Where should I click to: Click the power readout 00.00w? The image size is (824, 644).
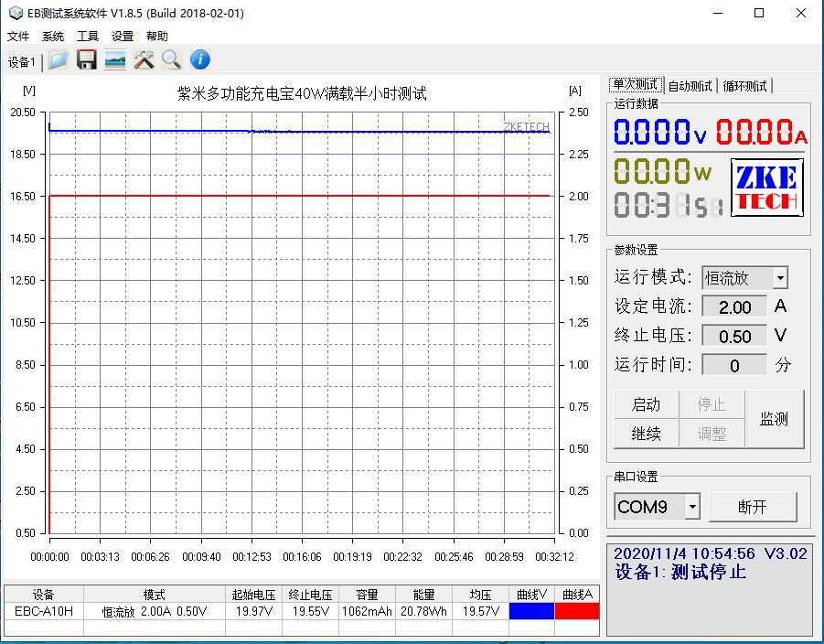663,171
